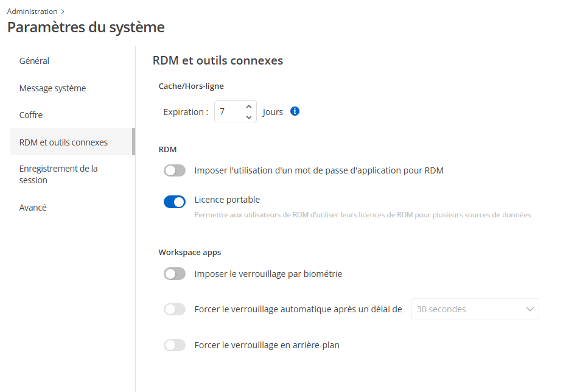Toggle force automatic lock after delay
Viewport: 580px width, 392px height.
coord(175,309)
